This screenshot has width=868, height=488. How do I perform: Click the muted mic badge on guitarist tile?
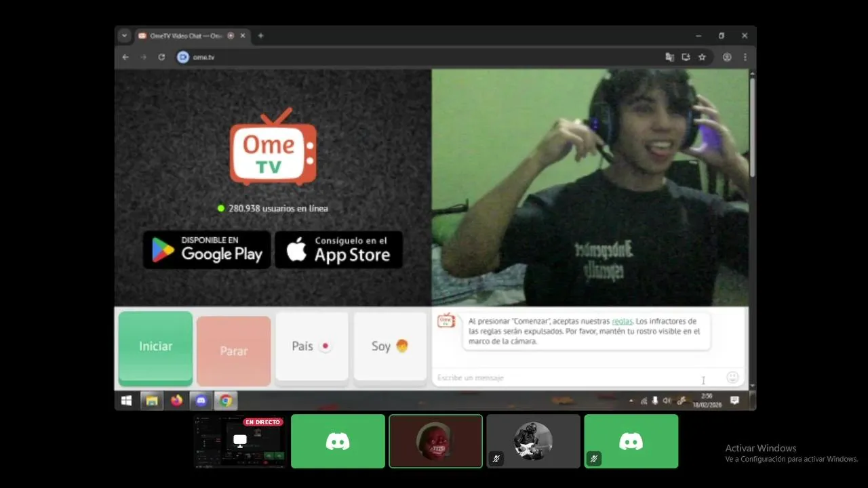pos(496,459)
